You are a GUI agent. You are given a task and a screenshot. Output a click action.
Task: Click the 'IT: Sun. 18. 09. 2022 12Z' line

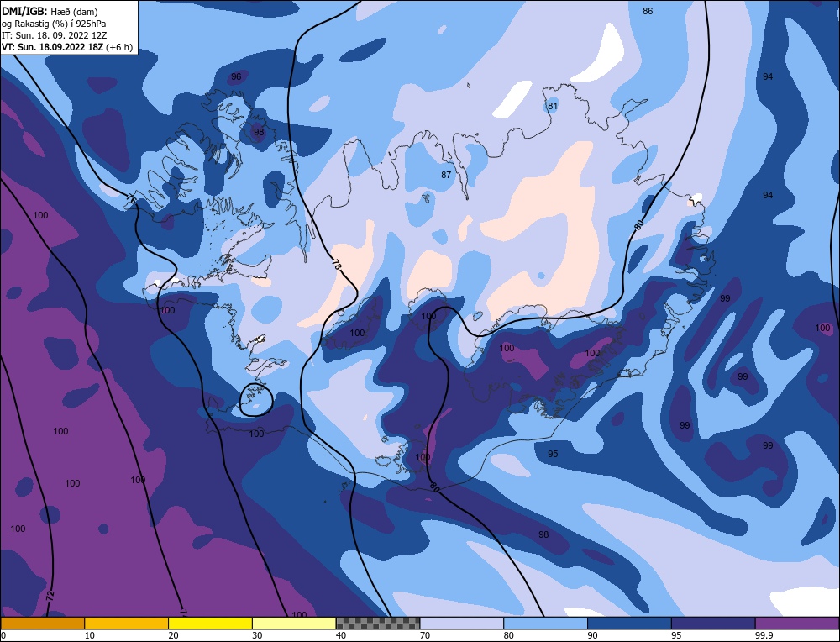click(x=54, y=35)
